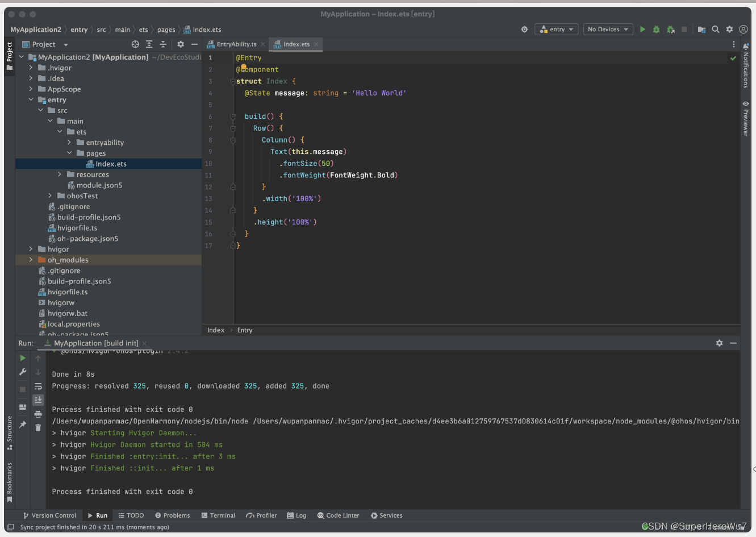Print the Run output with printer icon
Image resolution: width=756 pixels, height=537 pixels.
click(x=38, y=414)
